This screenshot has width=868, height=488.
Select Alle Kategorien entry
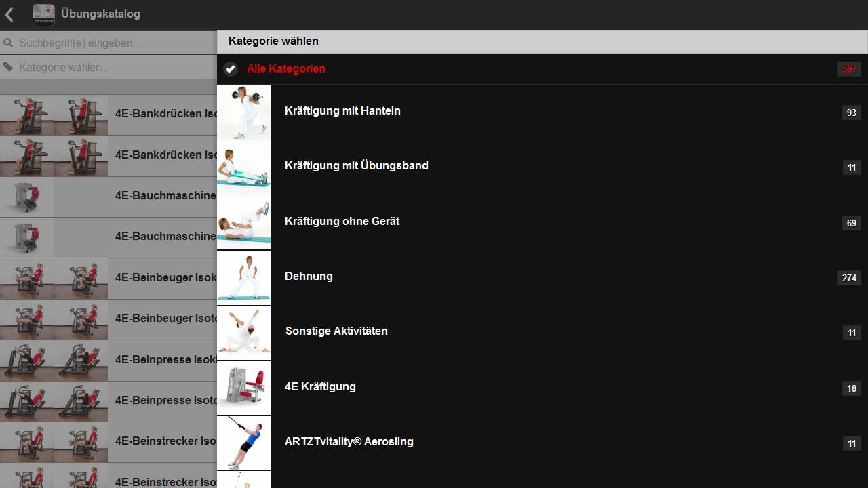click(x=542, y=69)
